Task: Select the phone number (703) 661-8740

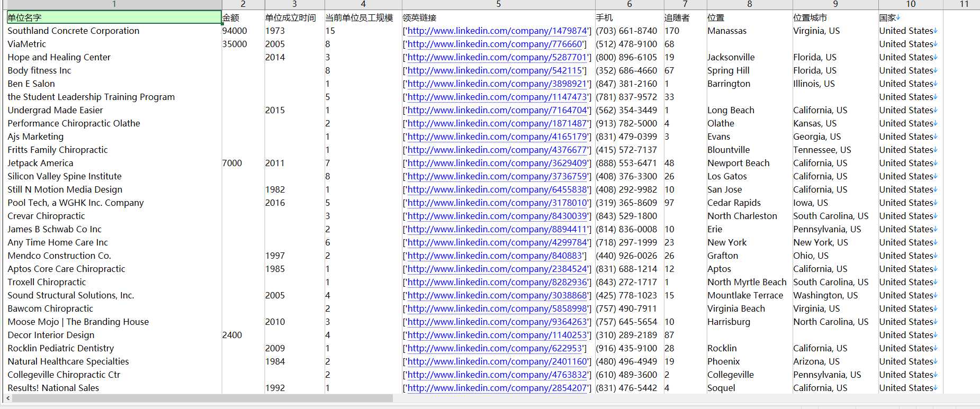Action: point(630,31)
